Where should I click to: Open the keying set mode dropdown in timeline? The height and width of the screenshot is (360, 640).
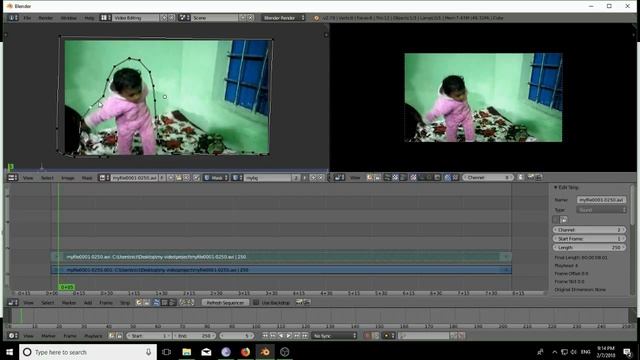(x=388, y=336)
